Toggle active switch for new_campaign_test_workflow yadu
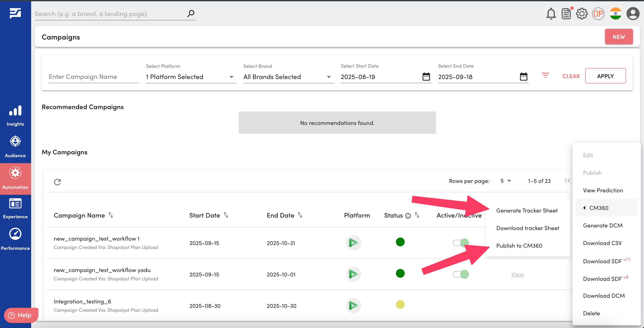The height and width of the screenshot is (328, 644). pos(460,274)
